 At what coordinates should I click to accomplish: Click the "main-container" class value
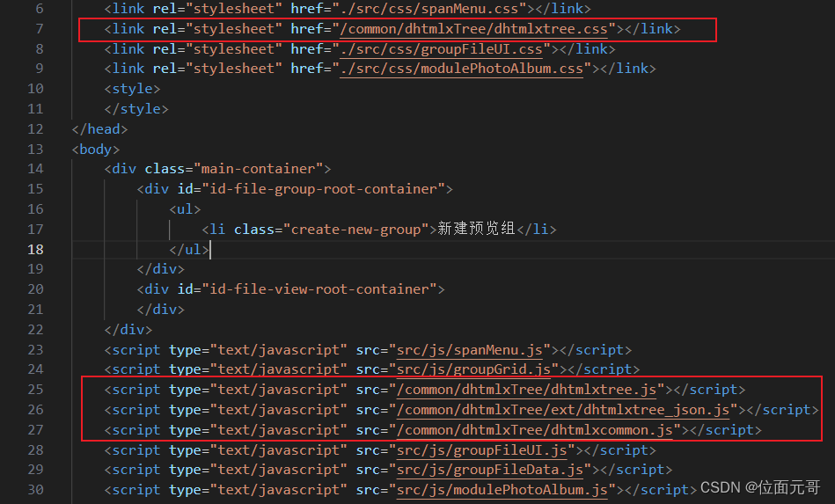click(258, 169)
